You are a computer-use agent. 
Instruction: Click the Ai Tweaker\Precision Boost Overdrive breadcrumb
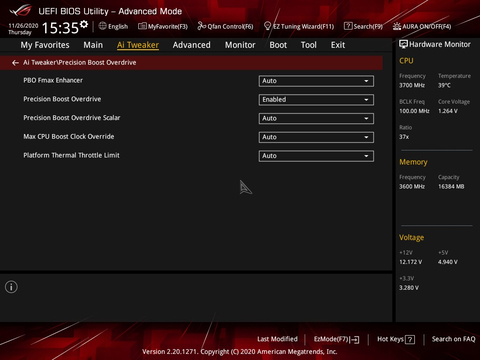[79, 63]
